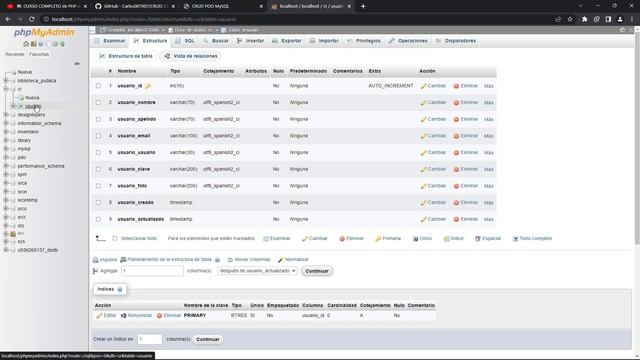Expand designlopers database tree node
This screenshot has height=360, width=640.
(x=6, y=115)
